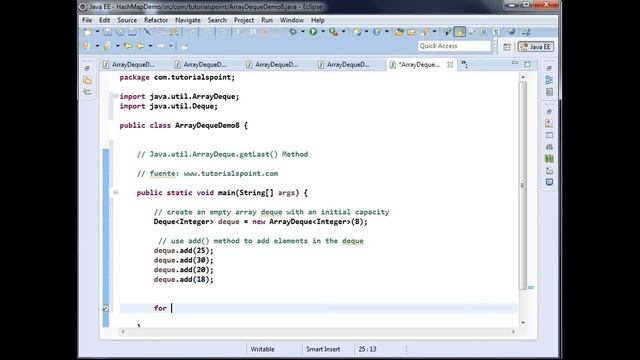640x360 pixels.
Task: Open the Debug configurations dropdown arrow
Action: (x=302, y=31)
